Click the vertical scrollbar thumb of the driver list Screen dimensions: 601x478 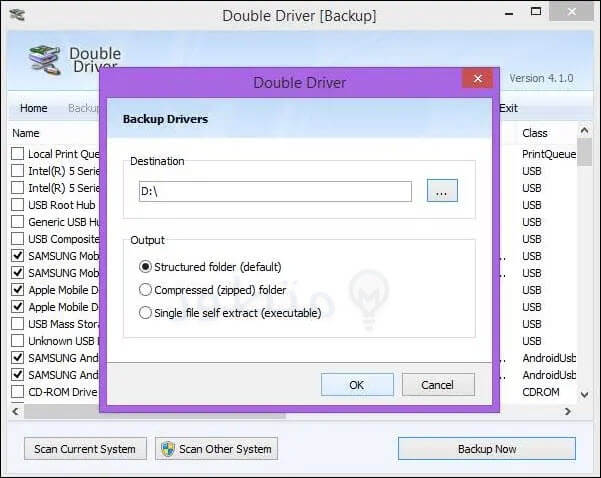click(584, 152)
